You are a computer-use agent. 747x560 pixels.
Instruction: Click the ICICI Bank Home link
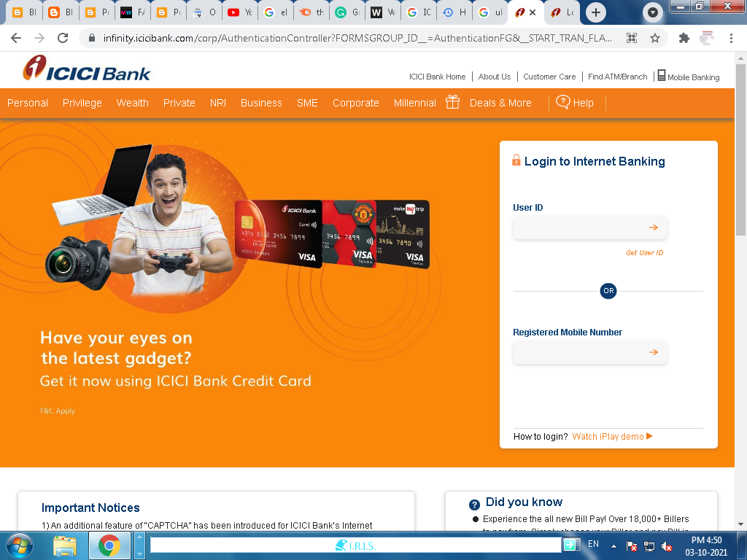[438, 77]
